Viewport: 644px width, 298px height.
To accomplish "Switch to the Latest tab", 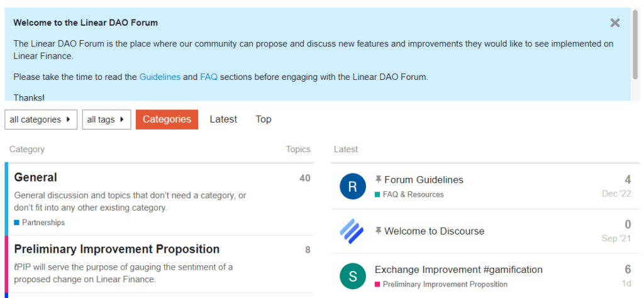I will 223,119.
